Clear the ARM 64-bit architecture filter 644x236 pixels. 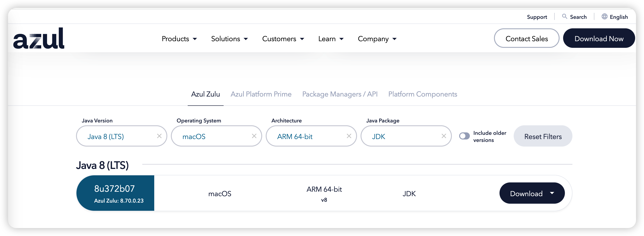349,136
